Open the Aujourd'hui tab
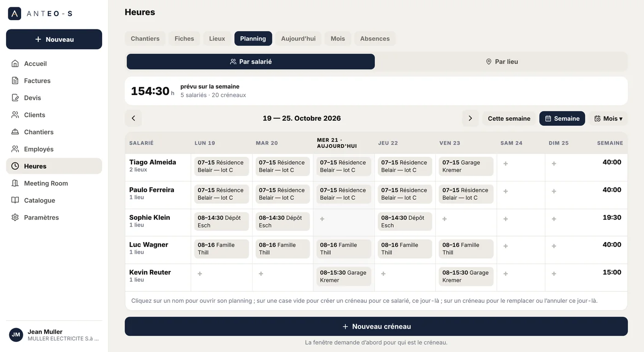644x352 pixels. (299, 39)
